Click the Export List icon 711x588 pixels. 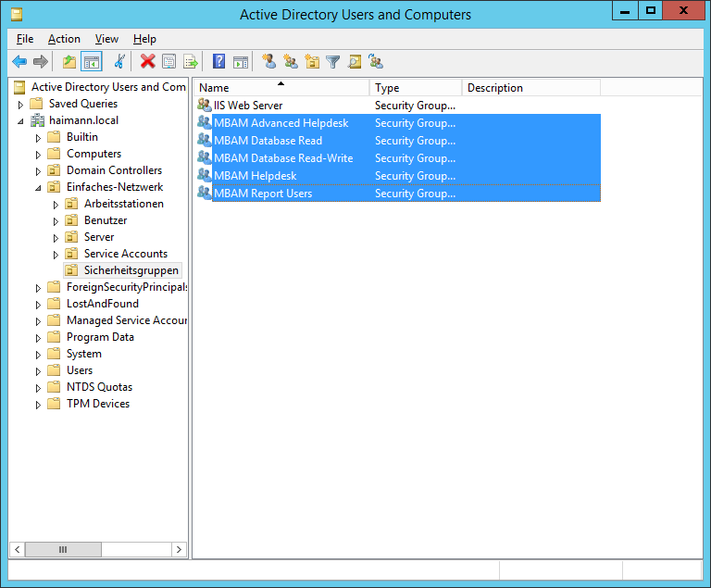click(191, 61)
